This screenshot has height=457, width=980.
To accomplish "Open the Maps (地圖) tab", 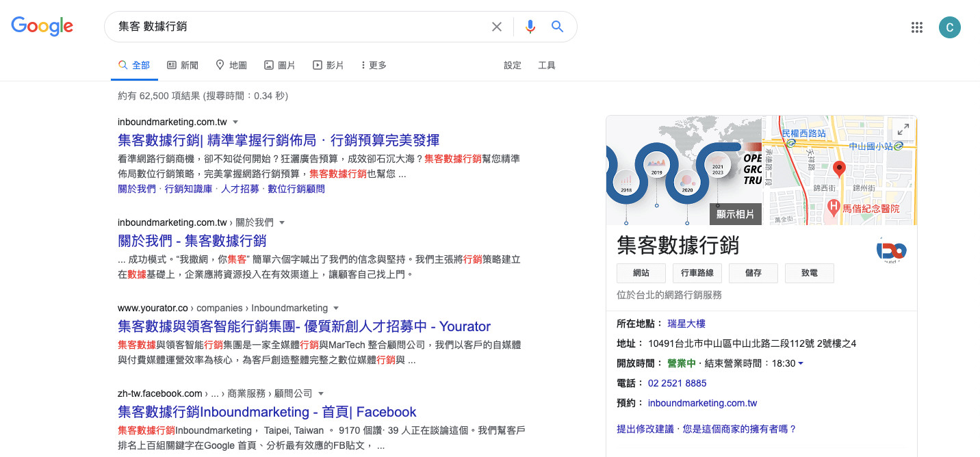I will (231, 66).
